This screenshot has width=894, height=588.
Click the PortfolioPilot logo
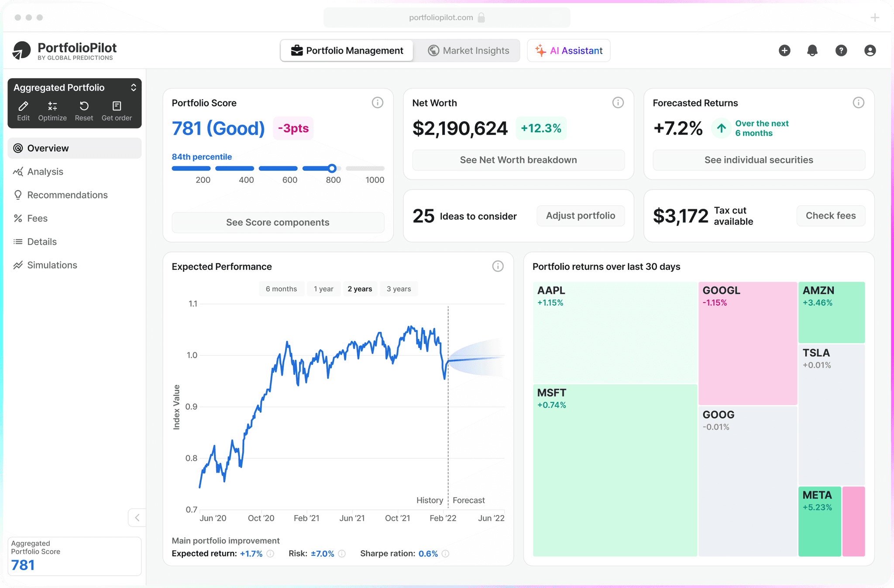pyautogui.click(x=64, y=51)
